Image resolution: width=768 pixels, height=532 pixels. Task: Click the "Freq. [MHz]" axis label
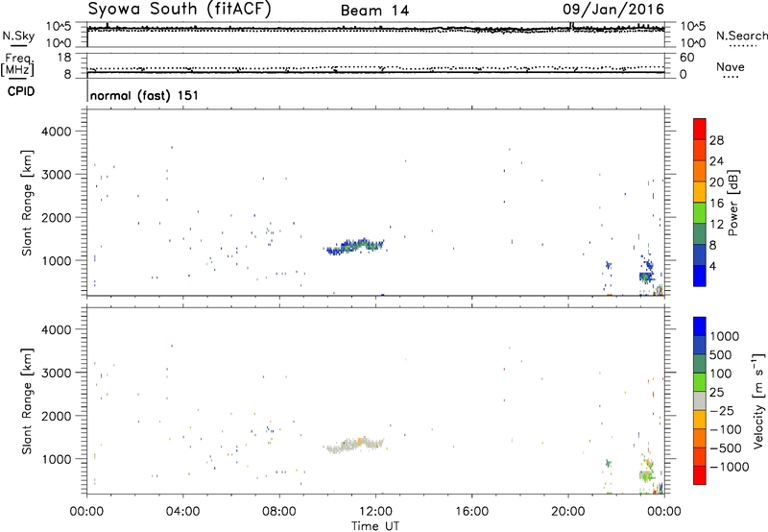(18, 64)
